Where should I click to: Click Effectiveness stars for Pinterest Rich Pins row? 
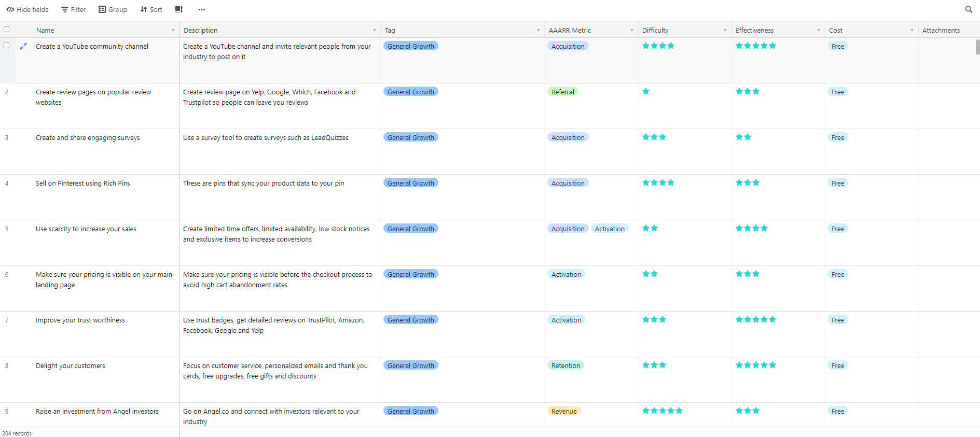click(748, 182)
